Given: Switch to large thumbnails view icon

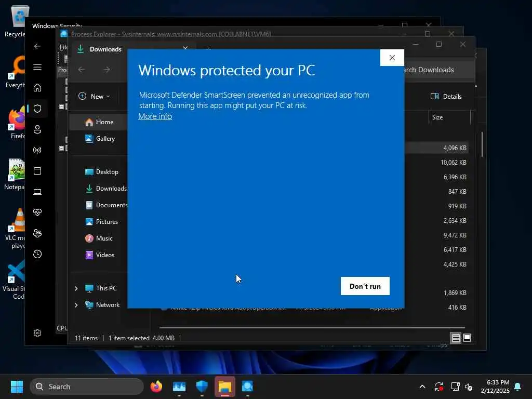Looking at the screenshot, I should [467, 338].
